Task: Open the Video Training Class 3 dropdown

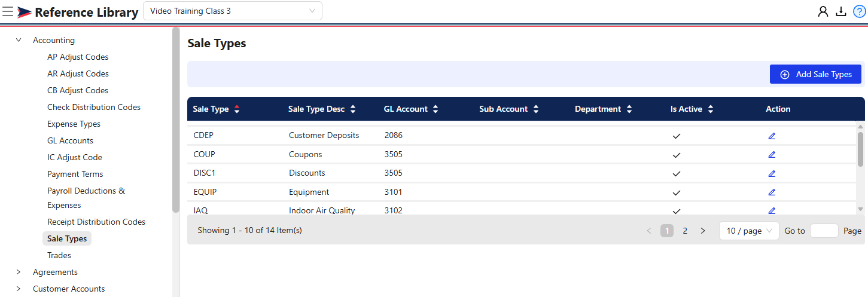Action: click(x=232, y=11)
